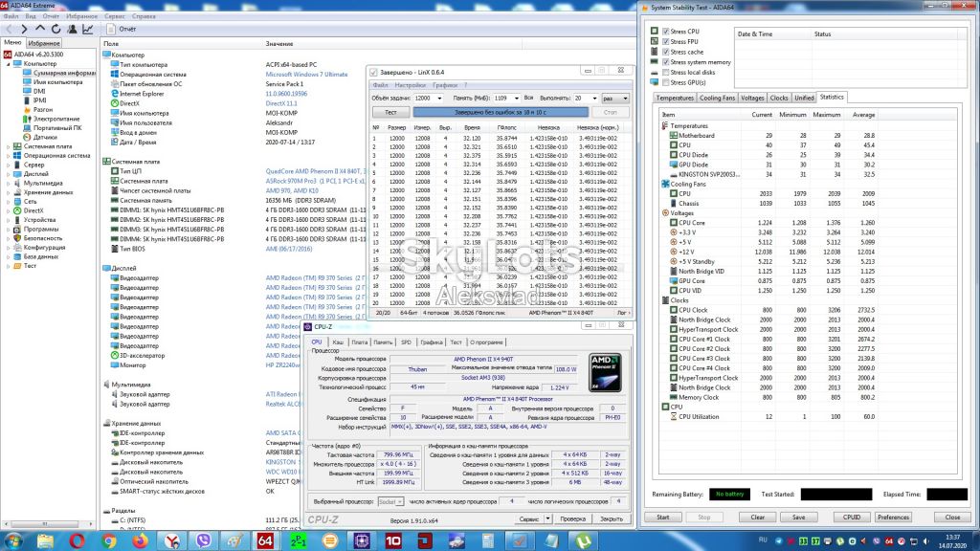
Task: Open the Кэш tab in CPU-Z
Action: 338,342
